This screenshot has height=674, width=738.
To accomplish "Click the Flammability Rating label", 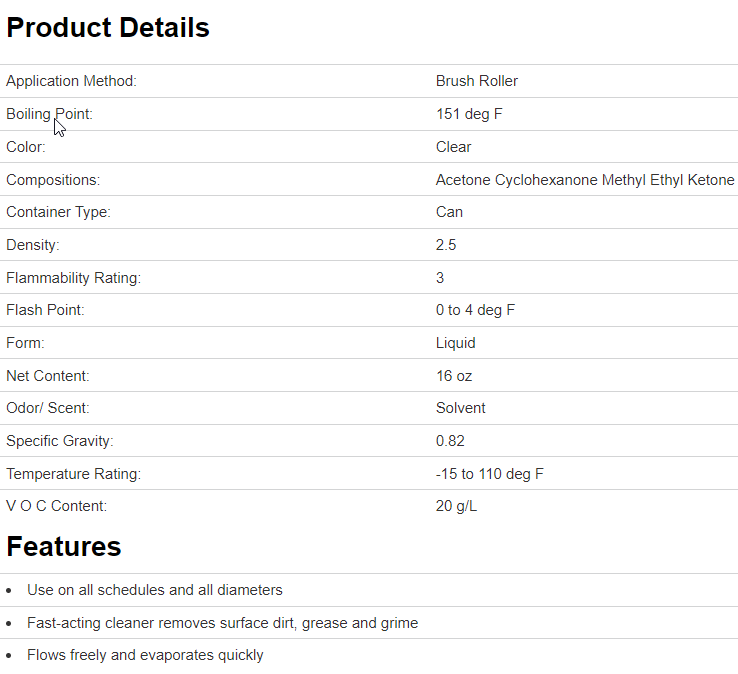I will point(73,278).
